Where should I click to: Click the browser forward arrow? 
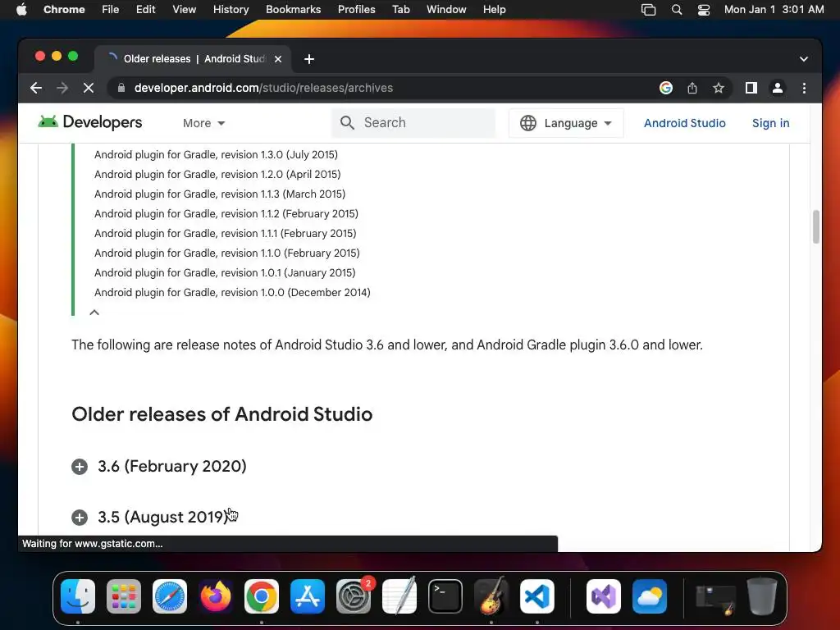pos(62,88)
